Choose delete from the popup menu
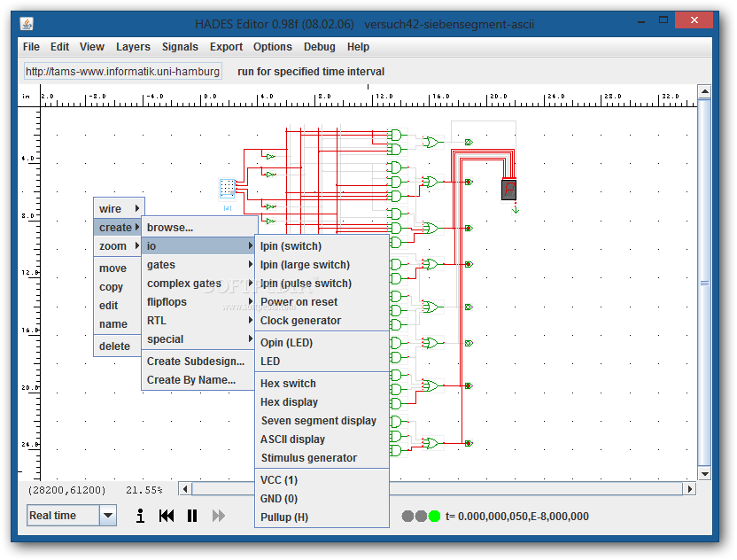This screenshot has width=737, height=560. [118, 346]
